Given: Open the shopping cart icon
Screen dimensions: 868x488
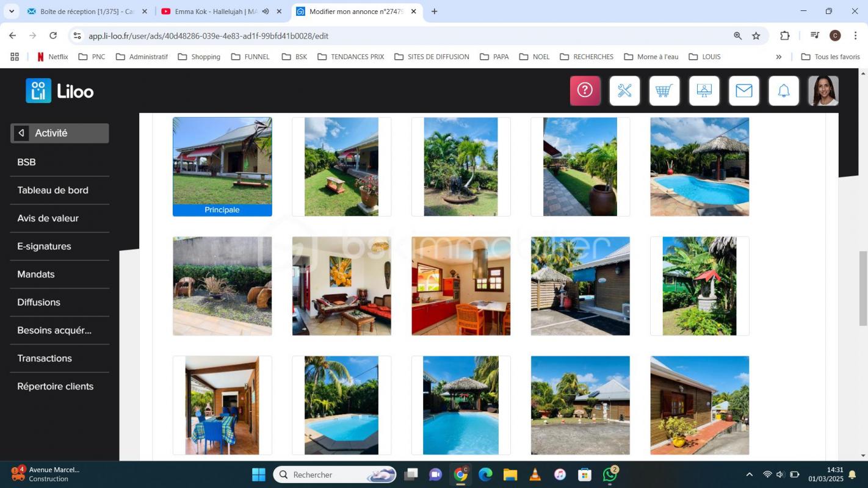Looking at the screenshot, I should pyautogui.click(x=664, y=91).
